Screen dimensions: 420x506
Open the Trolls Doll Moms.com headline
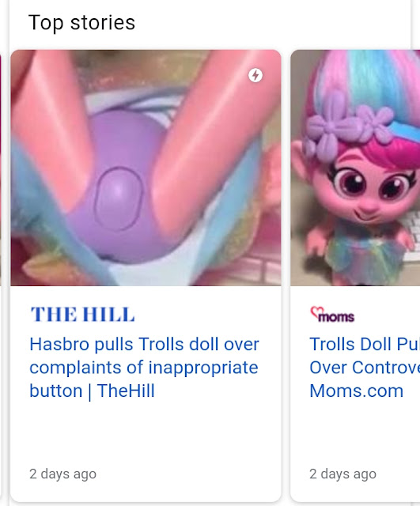point(365,368)
